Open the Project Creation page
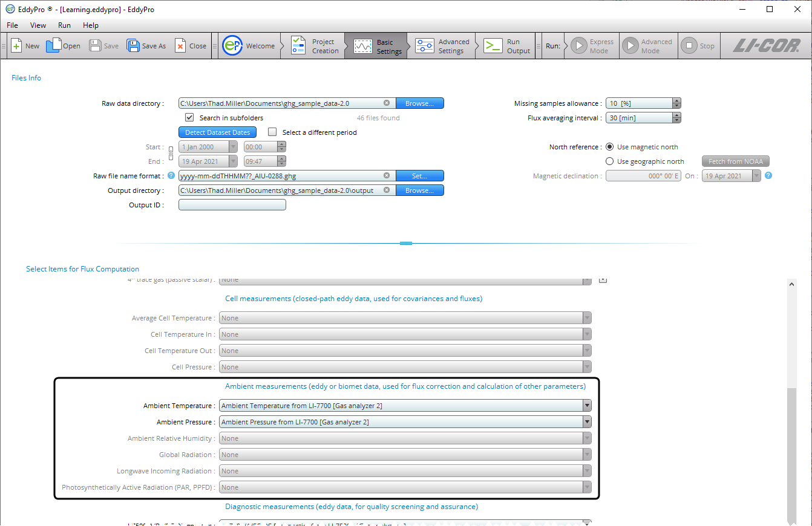The width and height of the screenshot is (812, 526). click(x=315, y=46)
